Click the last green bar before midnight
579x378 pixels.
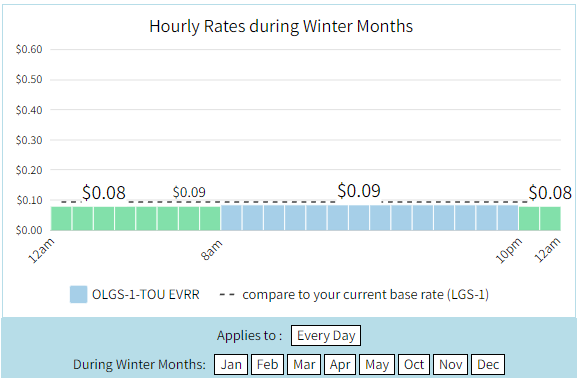pyautogui.click(x=550, y=219)
